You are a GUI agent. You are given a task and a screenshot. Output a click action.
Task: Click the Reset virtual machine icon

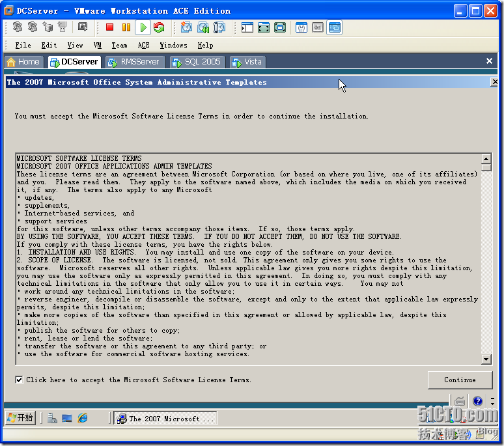tap(159, 27)
